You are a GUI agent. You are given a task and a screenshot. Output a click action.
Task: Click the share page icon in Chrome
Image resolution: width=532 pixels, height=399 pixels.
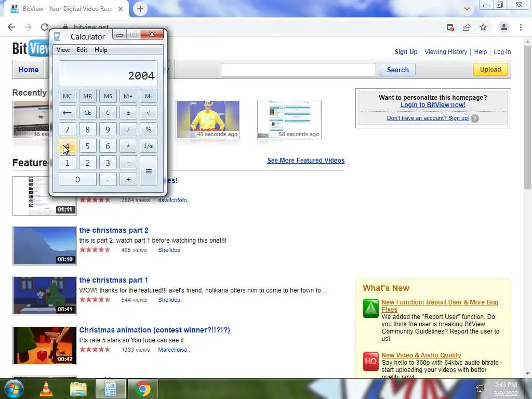coord(467,27)
